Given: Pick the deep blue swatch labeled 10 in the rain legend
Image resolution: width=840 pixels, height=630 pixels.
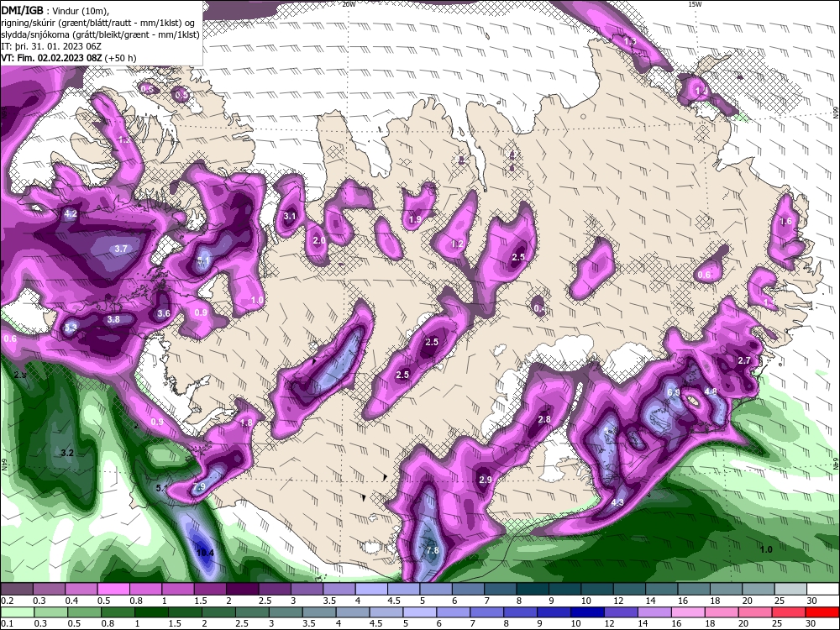Looking at the screenshot, I should 586,612.
